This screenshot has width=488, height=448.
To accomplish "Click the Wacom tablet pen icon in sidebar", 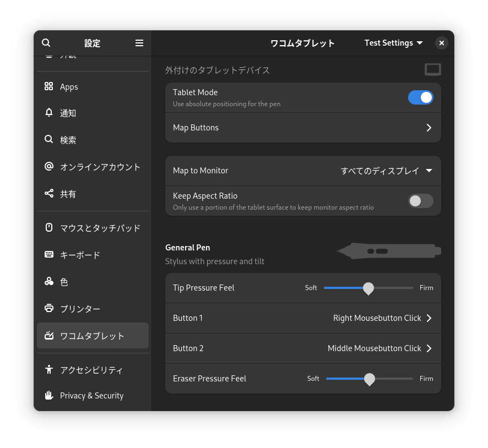I will pyautogui.click(x=49, y=335).
